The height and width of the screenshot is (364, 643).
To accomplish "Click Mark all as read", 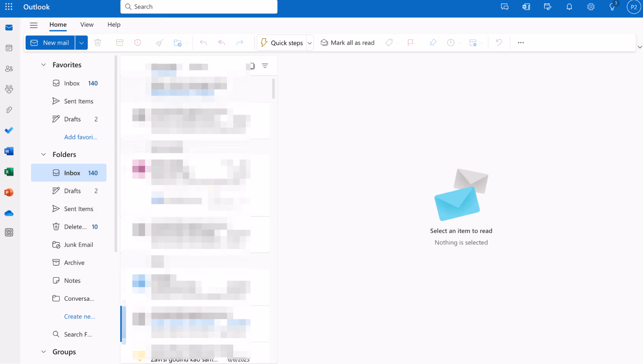I will pos(348,43).
